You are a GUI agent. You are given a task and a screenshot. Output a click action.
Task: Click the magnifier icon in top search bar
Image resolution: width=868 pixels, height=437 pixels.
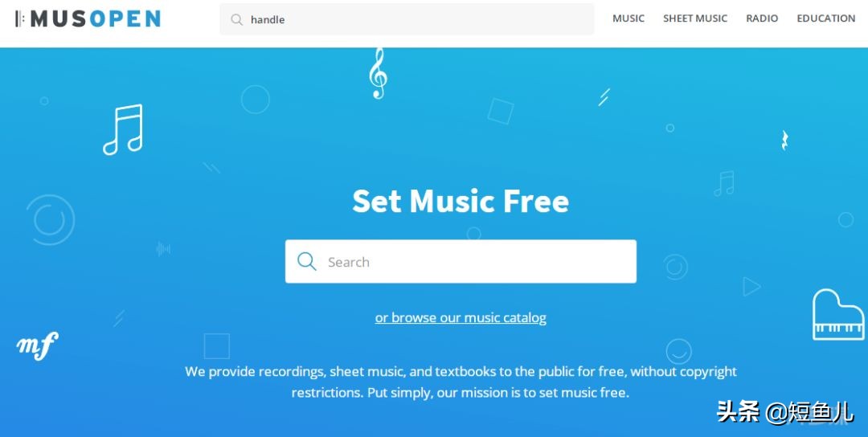(236, 19)
